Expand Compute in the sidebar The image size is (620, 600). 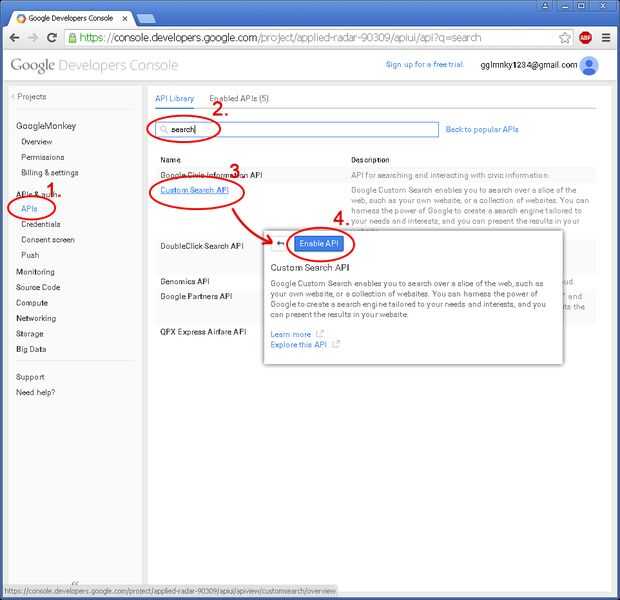click(32, 303)
